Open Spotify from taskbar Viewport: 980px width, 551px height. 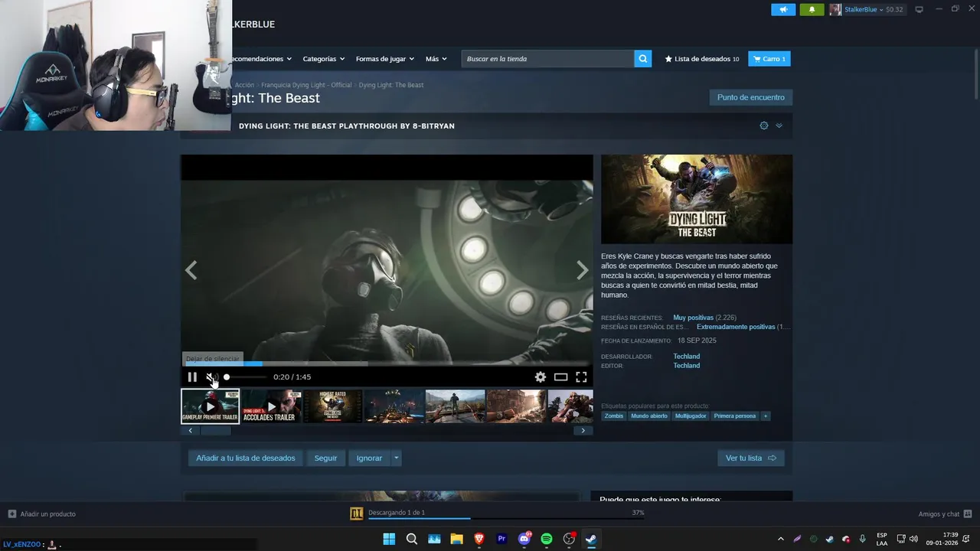pyautogui.click(x=547, y=539)
